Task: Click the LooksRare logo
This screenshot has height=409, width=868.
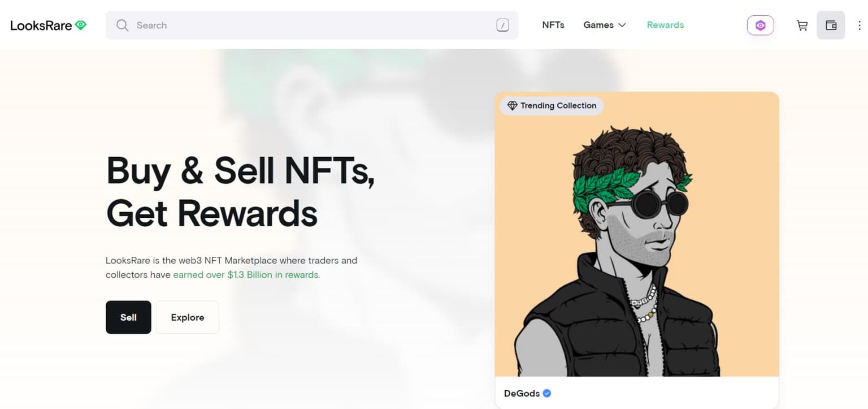Action: point(49,25)
